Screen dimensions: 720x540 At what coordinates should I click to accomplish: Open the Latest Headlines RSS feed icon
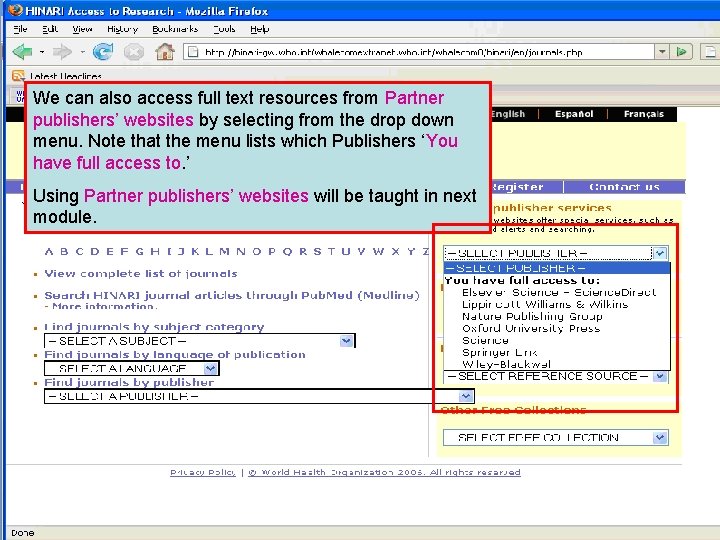18,75
